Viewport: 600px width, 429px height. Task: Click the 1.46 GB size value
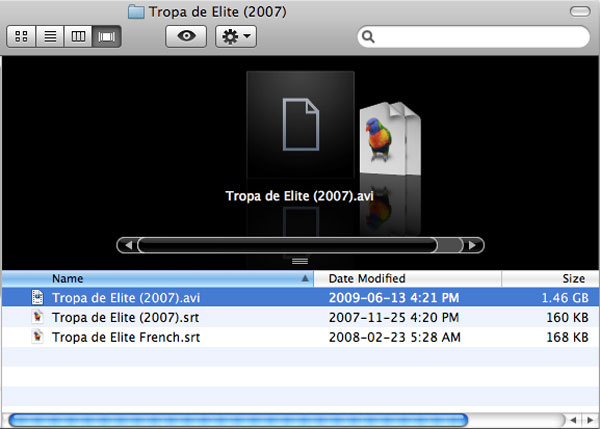pyautogui.click(x=565, y=298)
